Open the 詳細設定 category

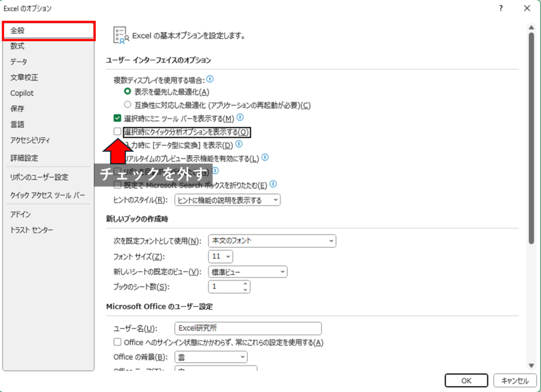tap(48, 158)
